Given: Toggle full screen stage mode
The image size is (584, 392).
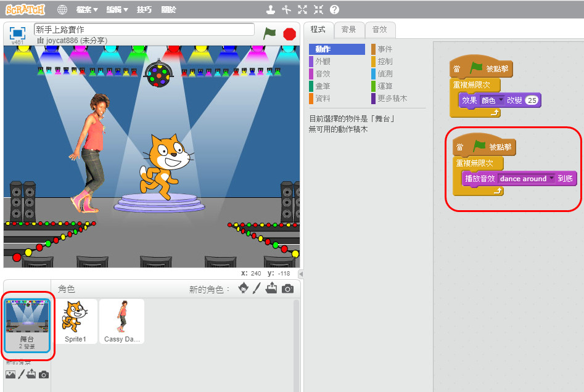Looking at the screenshot, I should tap(17, 33).
